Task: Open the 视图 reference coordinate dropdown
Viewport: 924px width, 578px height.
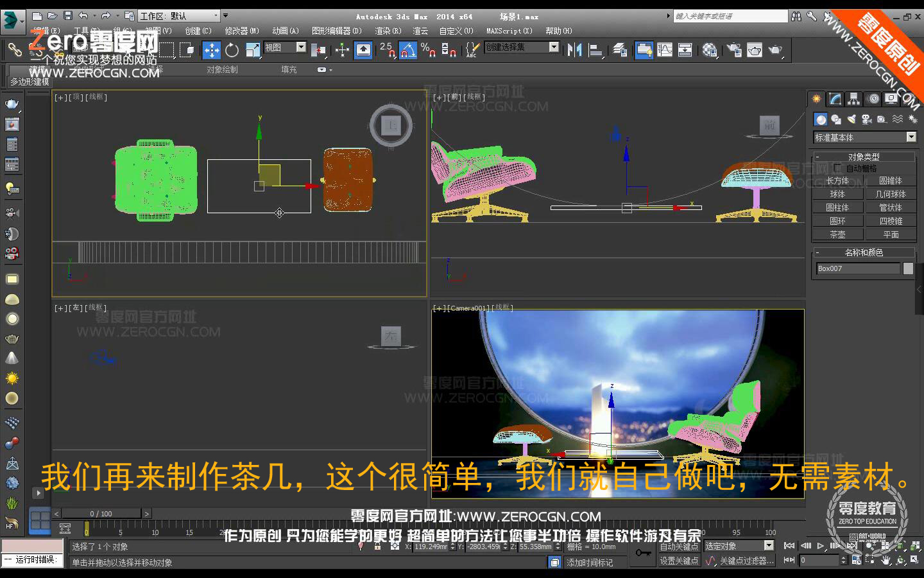Action: (x=285, y=48)
